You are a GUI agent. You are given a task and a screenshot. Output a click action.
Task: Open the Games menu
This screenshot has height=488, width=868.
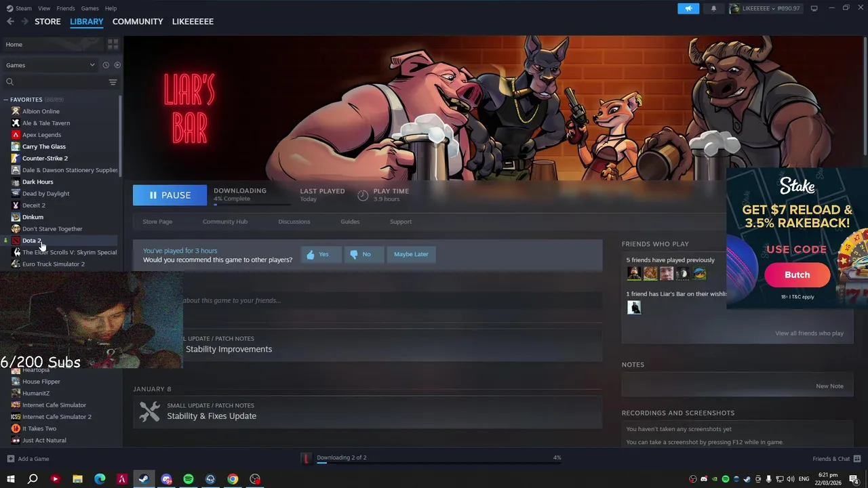tap(90, 8)
